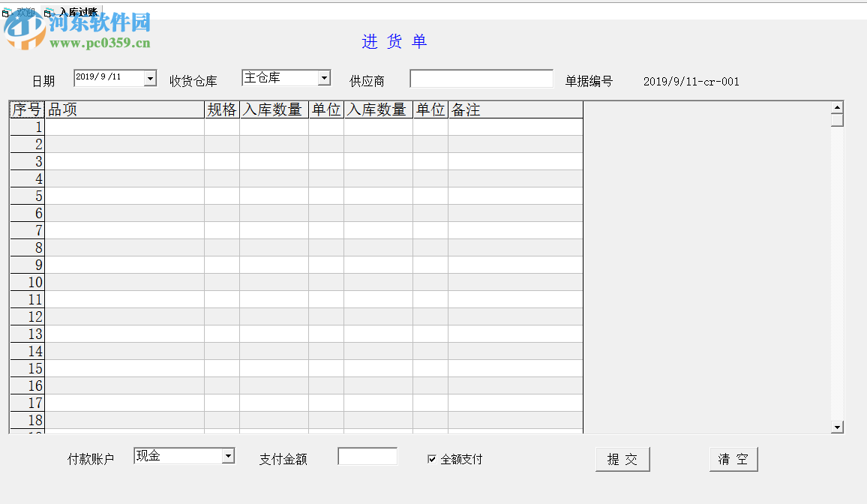867x504 pixels.
Task: Click the 清空 clear button
Action: [x=733, y=459]
